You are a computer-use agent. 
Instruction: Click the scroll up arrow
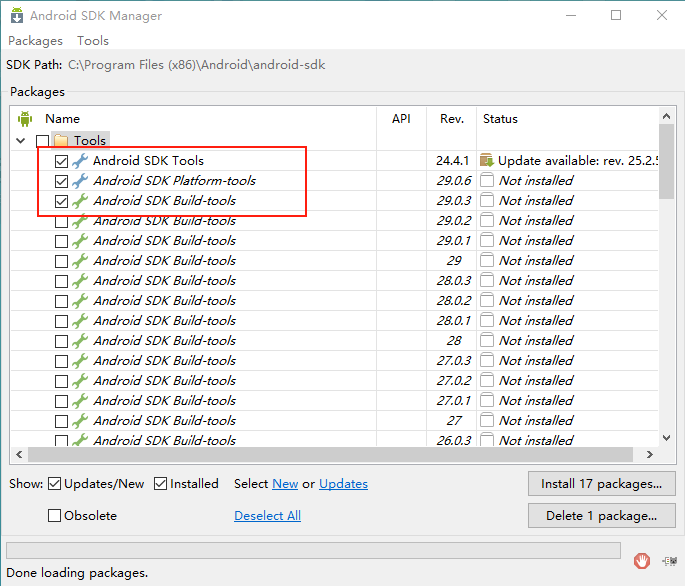[666, 116]
